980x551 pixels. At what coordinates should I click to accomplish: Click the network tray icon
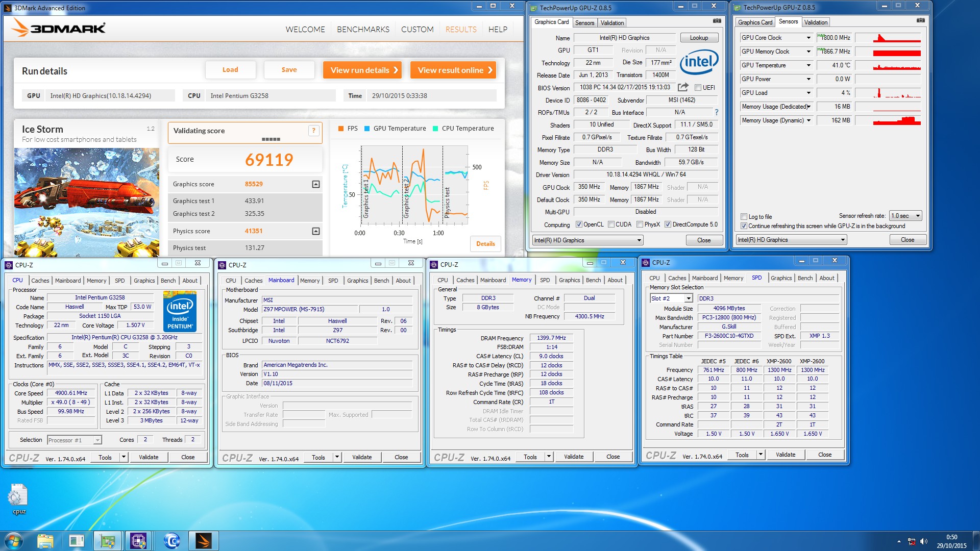pyautogui.click(x=912, y=541)
